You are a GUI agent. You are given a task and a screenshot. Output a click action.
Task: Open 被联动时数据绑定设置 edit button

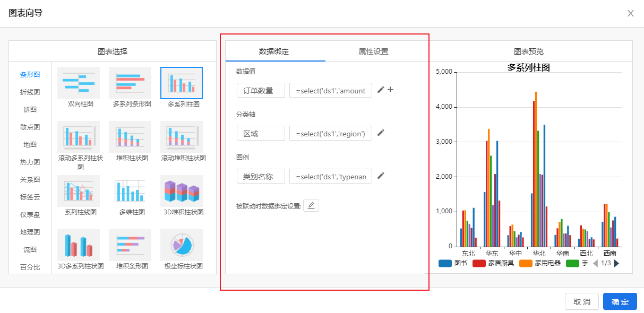click(x=311, y=205)
